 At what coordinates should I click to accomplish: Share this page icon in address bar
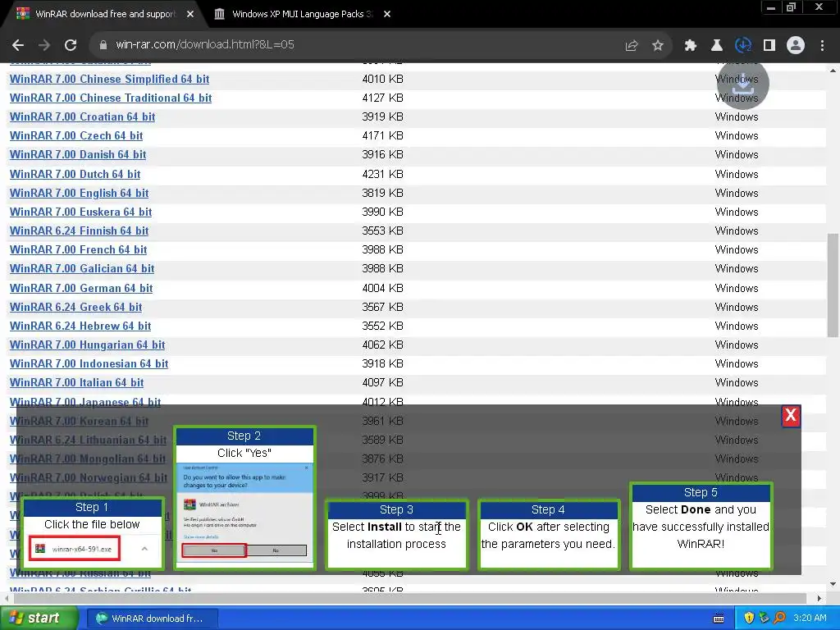pos(632,46)
